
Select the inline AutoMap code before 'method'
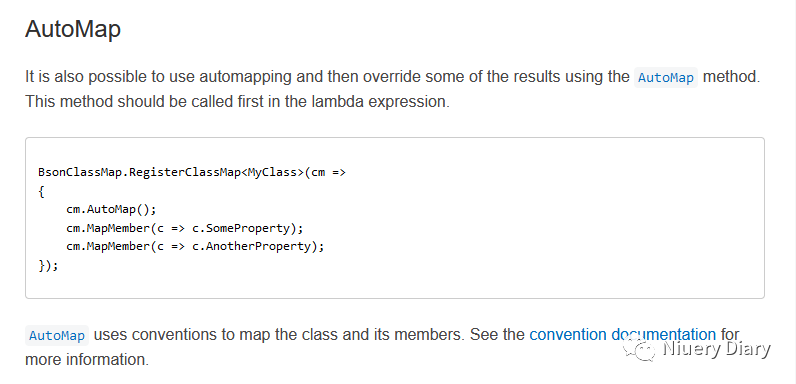tap(666, 78)
